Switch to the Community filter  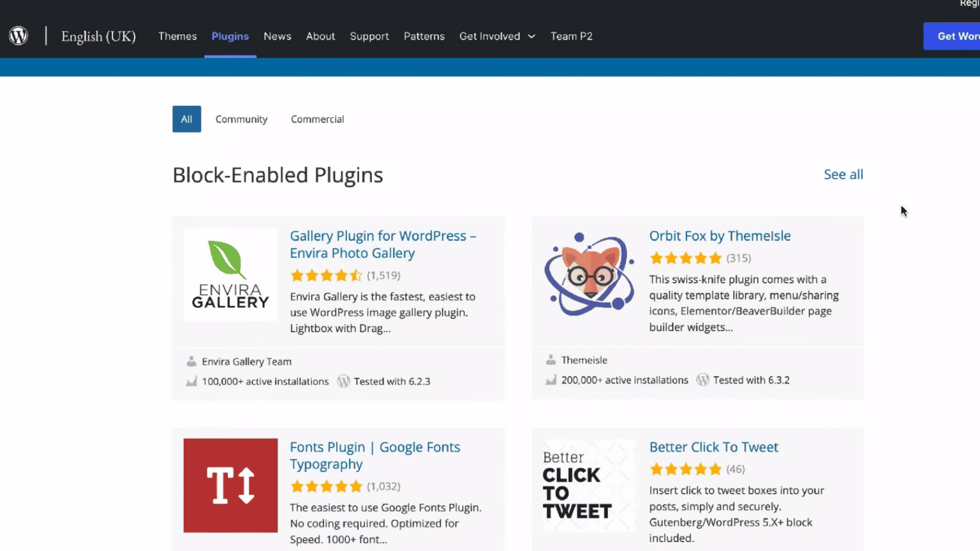coord(241,119)
